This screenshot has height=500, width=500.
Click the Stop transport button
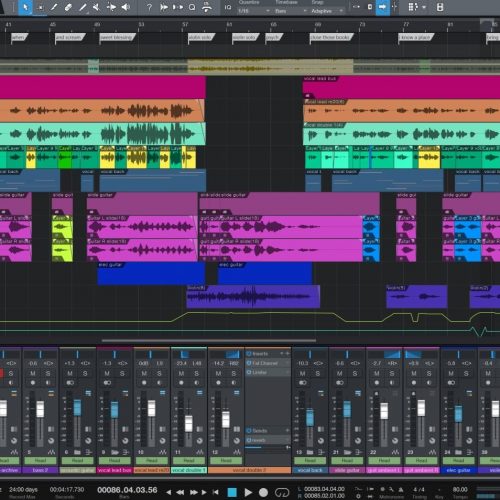[232, 492]
